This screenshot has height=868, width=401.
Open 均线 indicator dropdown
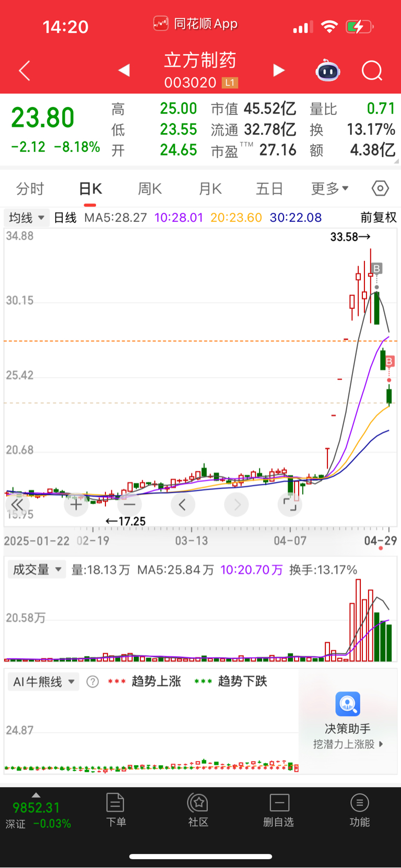pos(27,217)
